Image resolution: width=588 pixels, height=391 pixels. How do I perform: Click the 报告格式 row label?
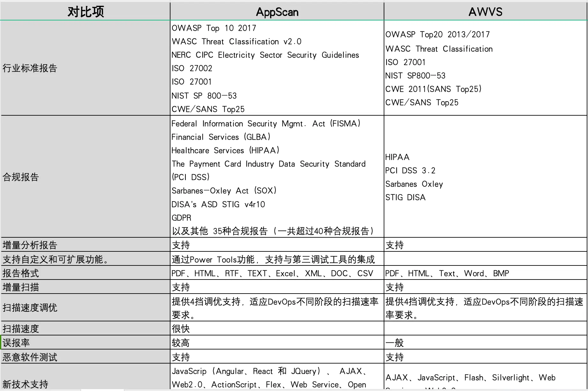[21, 273]
